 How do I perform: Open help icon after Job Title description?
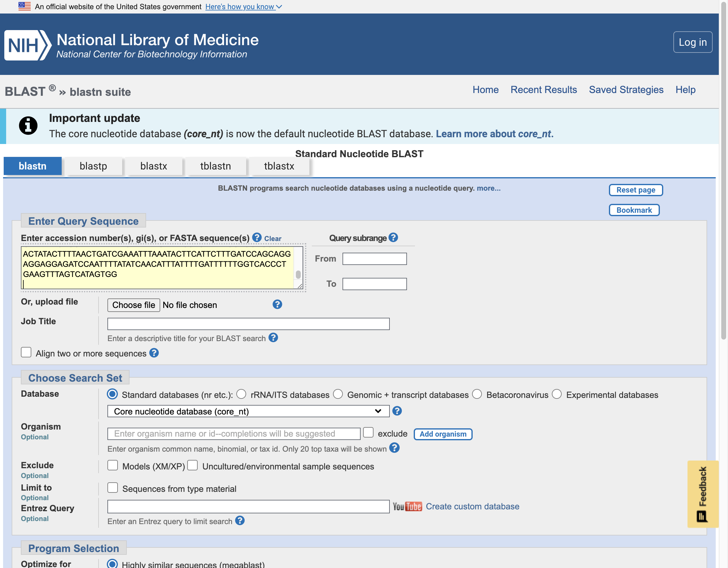(273, 338)
